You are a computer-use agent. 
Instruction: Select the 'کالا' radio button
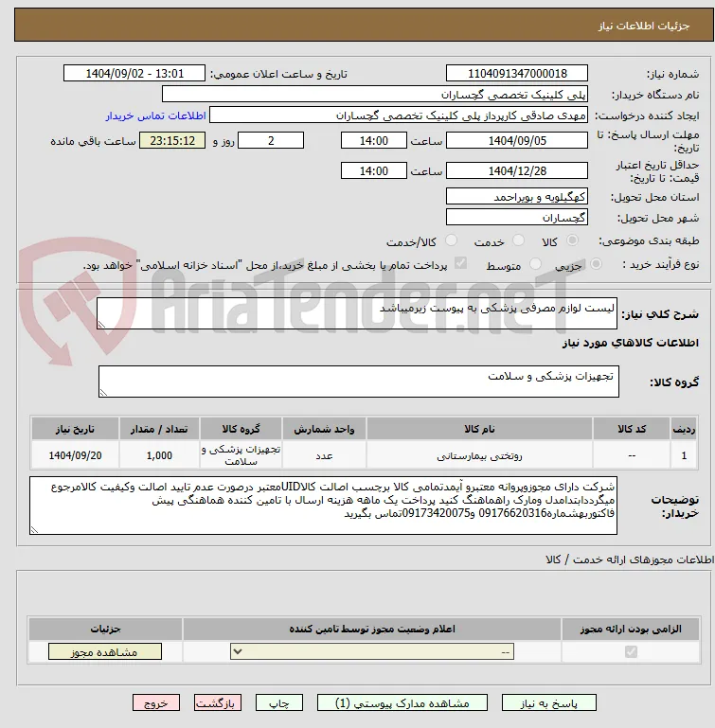click(x=572, y=240)
